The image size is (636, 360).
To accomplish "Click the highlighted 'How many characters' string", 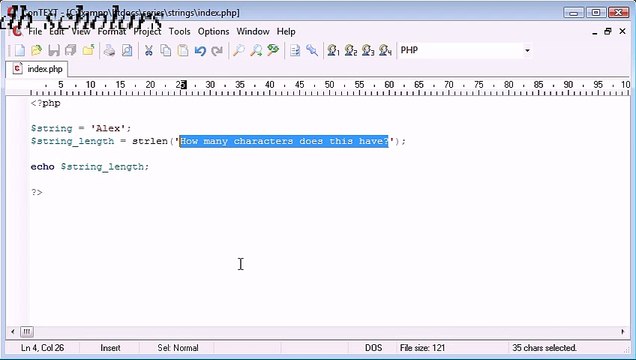I will point(284,141).
